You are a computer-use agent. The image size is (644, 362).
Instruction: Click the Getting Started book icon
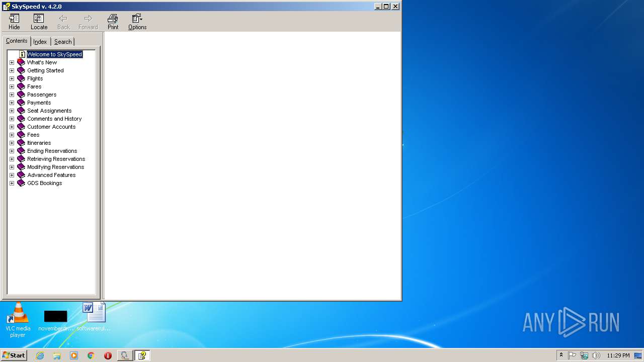(x=21, y=70)
